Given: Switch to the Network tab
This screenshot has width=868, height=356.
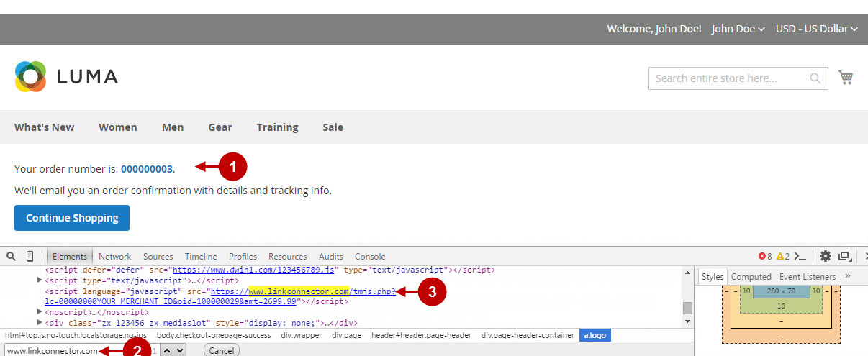Looking at the screenshot, I should coord(115,256).
